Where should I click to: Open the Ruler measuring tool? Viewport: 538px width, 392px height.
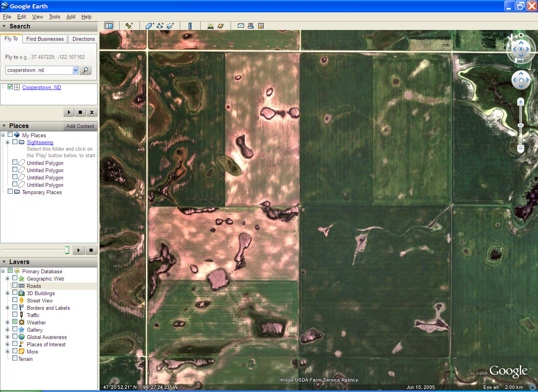click(190, 26)
